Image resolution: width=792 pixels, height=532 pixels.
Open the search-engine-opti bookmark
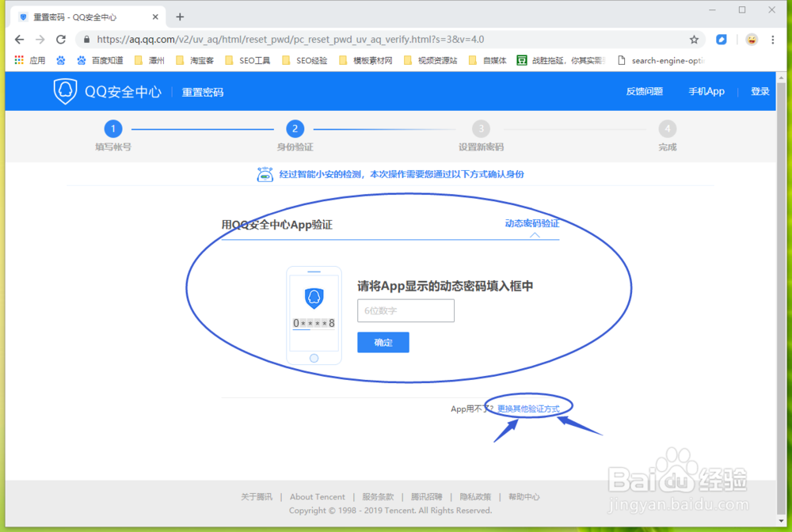pyautogui.click(x=661, y=61)
